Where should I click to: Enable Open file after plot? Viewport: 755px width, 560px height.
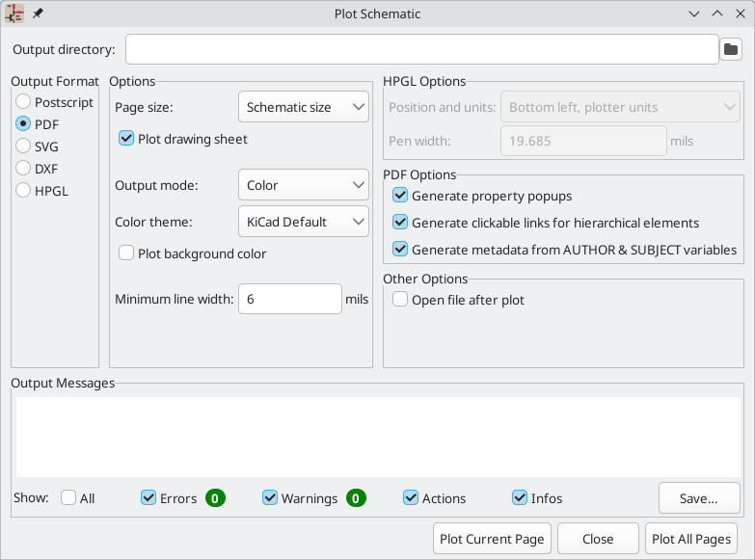pos(400,300)
